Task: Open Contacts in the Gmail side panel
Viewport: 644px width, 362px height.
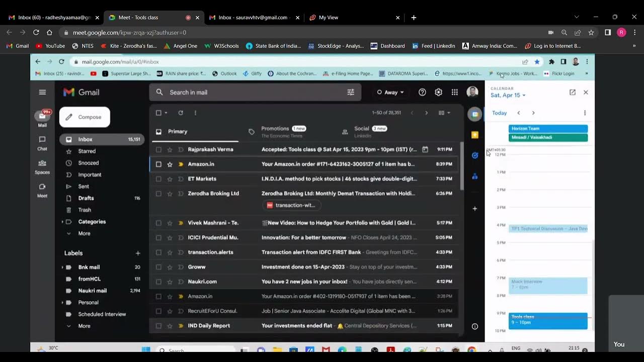Action: click(474, 176)
